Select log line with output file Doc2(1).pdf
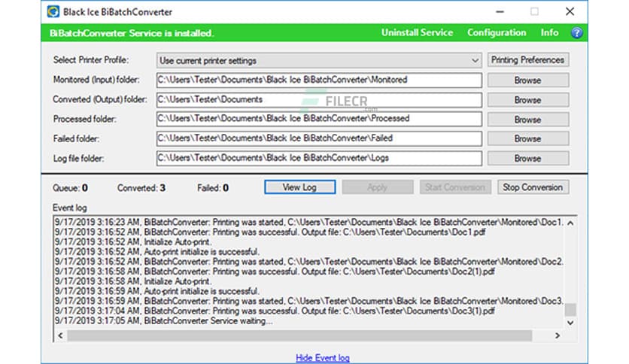 coord(275,271)
